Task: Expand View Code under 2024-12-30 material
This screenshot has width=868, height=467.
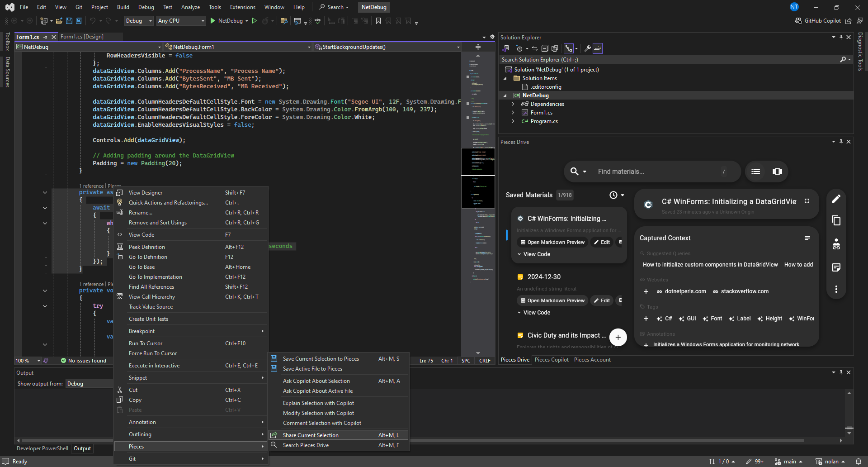Action: [x=533, y=313]
